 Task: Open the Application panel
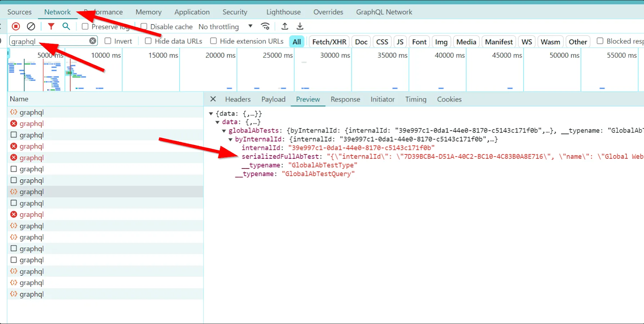[192, 12]
